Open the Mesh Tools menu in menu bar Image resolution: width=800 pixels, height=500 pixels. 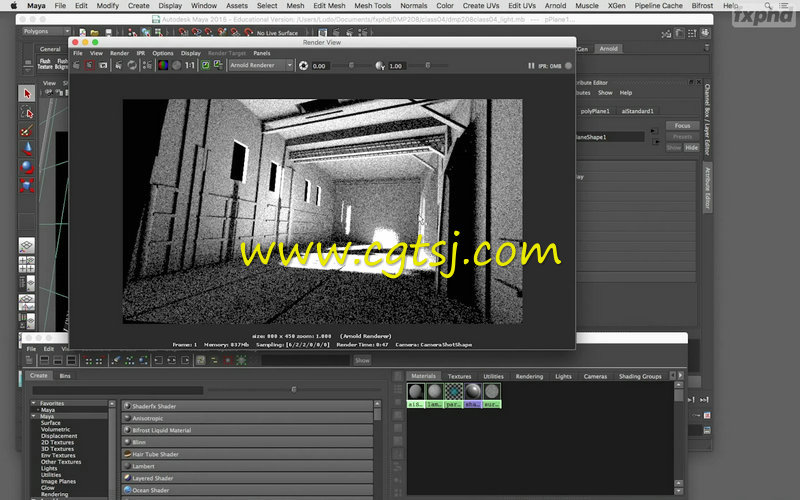(372, 6)
